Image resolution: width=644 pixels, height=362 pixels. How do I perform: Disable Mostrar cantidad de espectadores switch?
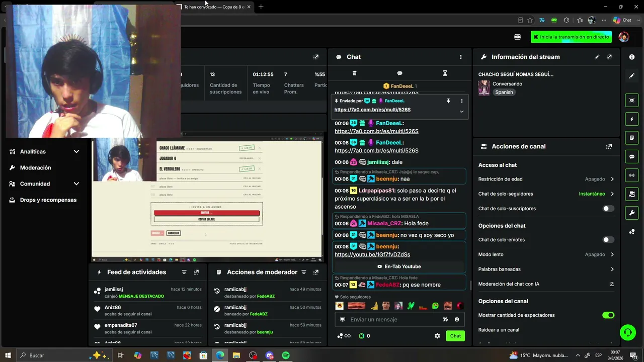tap(608, 315)
